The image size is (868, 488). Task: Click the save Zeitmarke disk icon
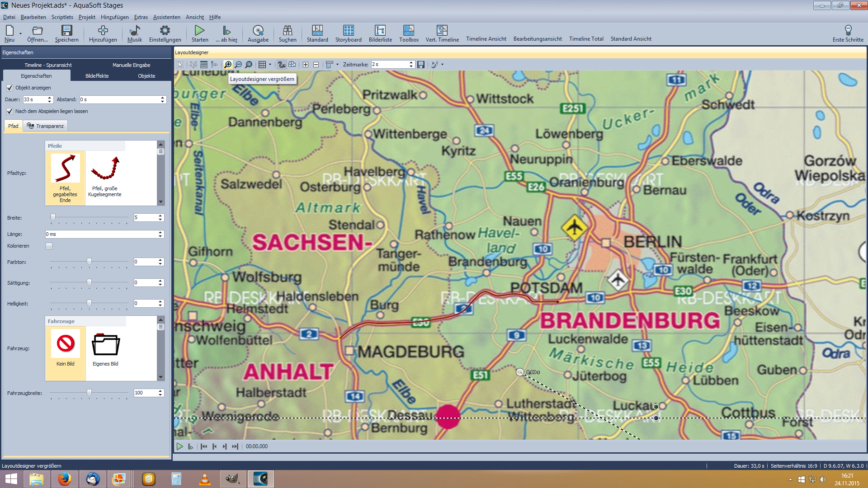[x=421, y=65]
